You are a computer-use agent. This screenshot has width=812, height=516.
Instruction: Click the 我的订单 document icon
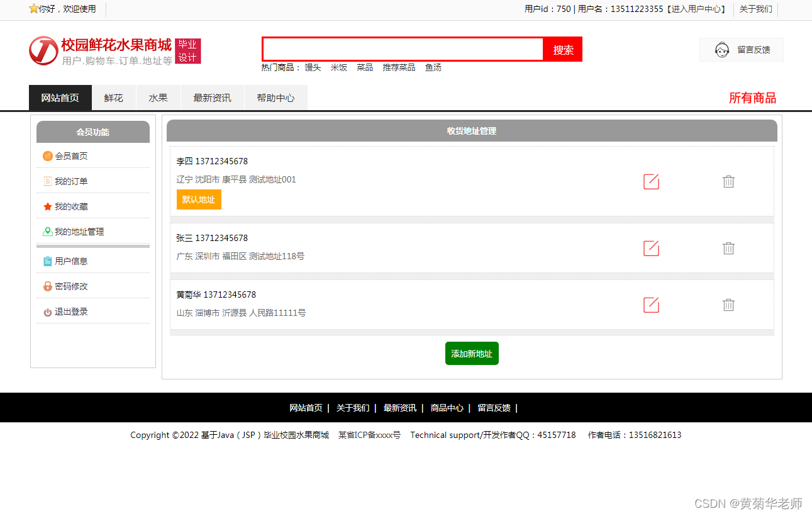tap(47, 181)
